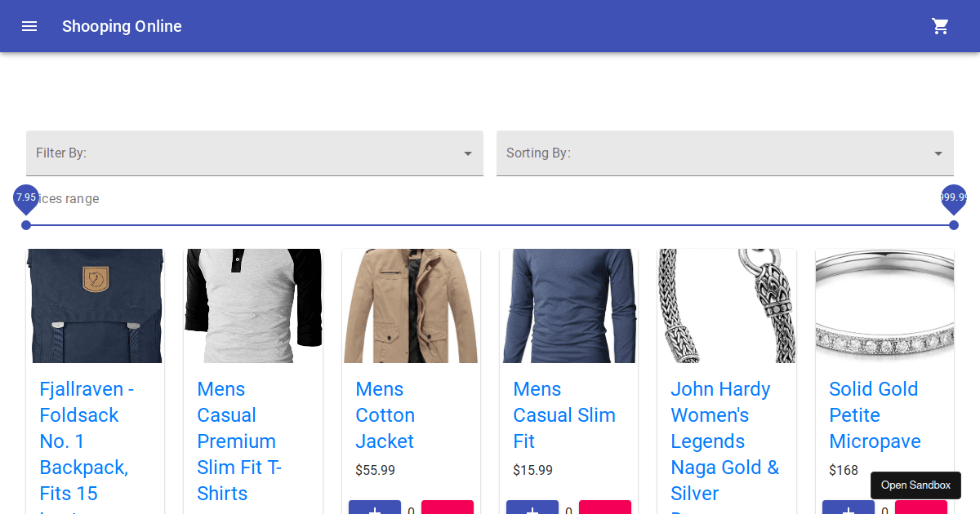The height and width of the screenshot is (514, 980).
Task: Click the diamond ring product image
Action: click(884, 305)
